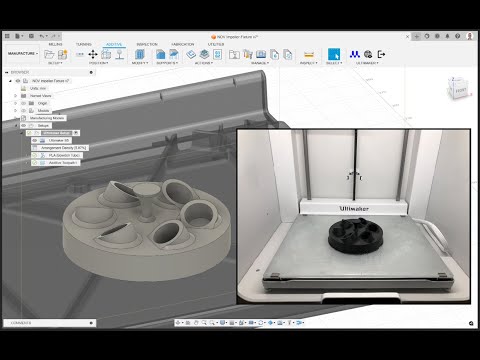
Task: Switch to the UTILITIES tab
Action: tap(216, 44)
